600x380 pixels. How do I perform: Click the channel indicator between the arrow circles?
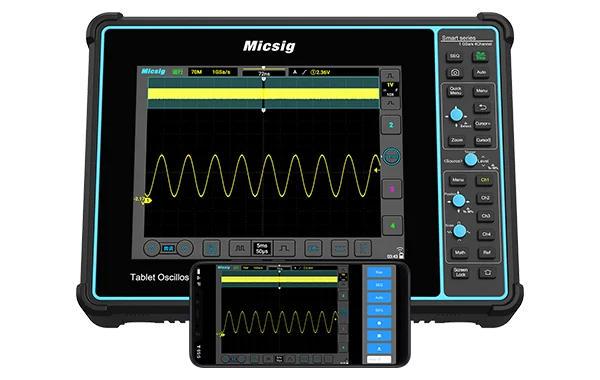(x=168, y=249)
